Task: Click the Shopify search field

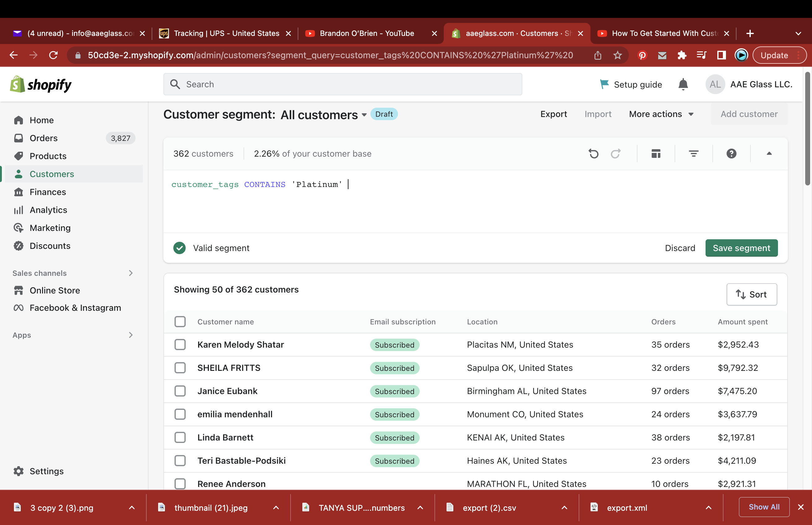Action: click(x=343, y=84)
